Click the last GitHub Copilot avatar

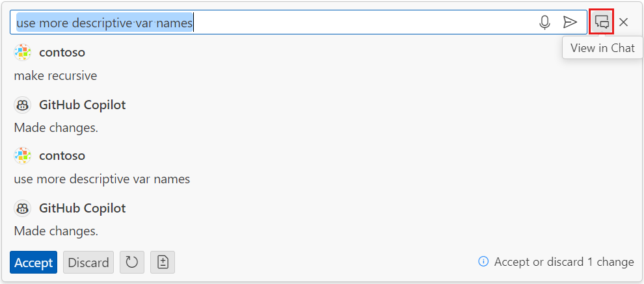coord(23,208)
